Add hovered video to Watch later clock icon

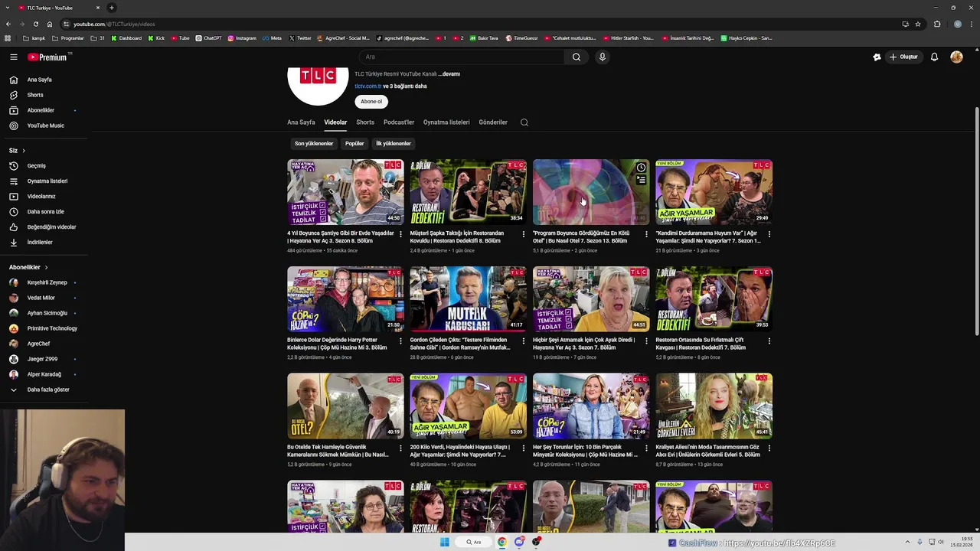[641, 168]
